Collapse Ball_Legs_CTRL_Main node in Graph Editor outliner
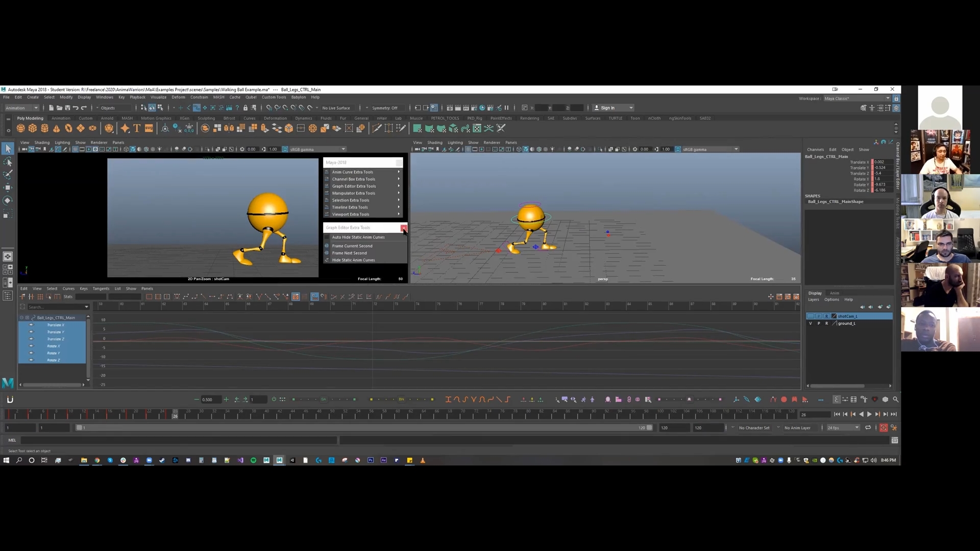The image size is (980, 551). coord(21,318)
